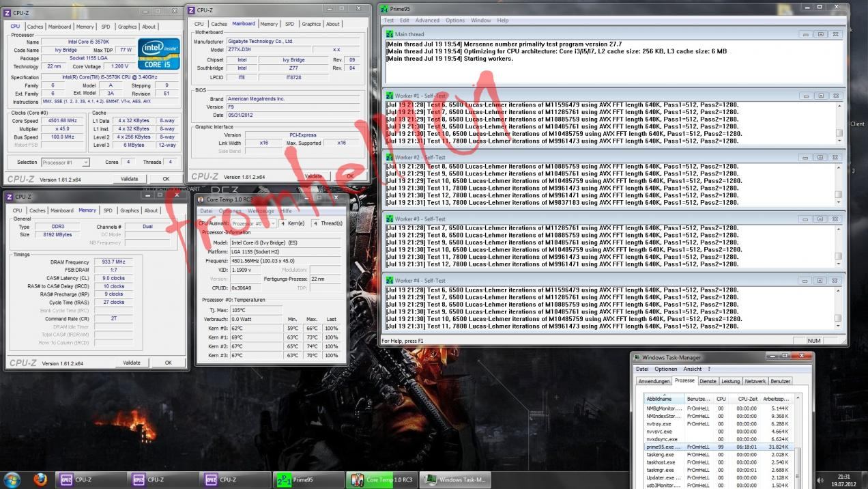Click the NUM indicator in Prime95 status bar

(x=815, y=341)
